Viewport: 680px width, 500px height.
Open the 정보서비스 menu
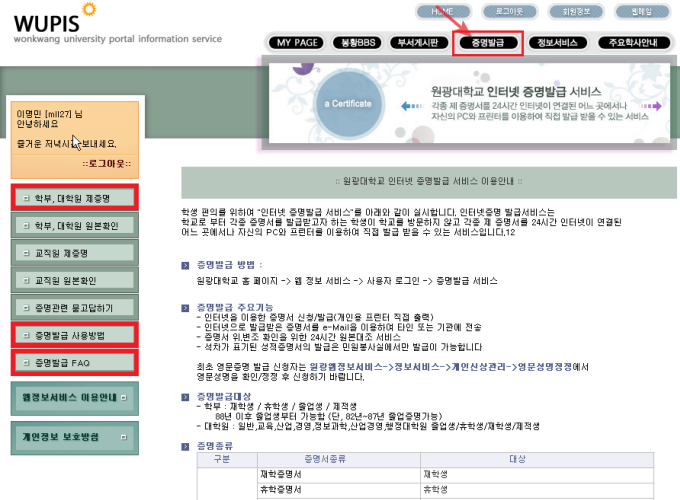[x=557, y=42]
